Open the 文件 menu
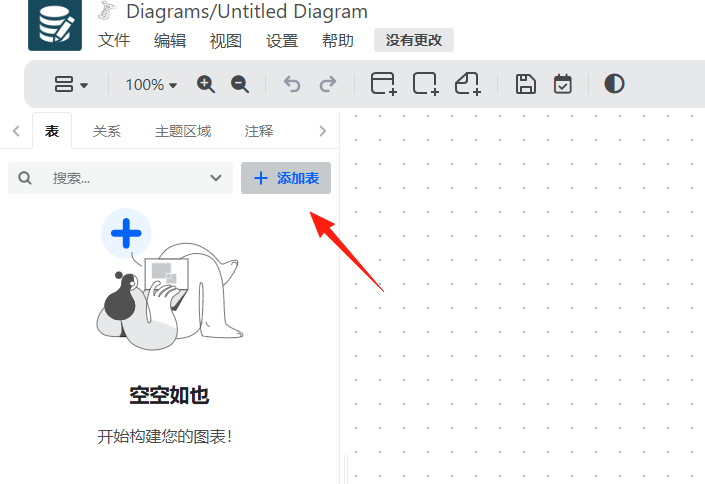Screen dimensions: 705x484 [x=114, y=40]
